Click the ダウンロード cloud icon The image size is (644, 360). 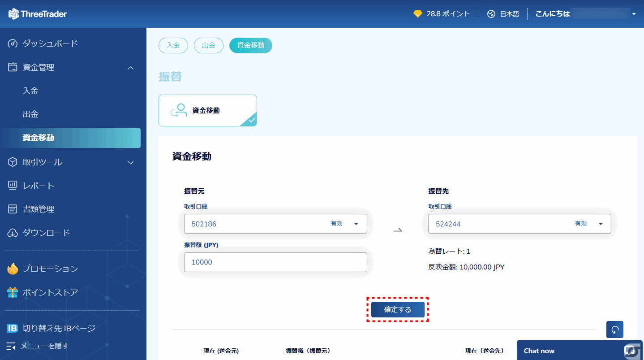pos(13,233)
